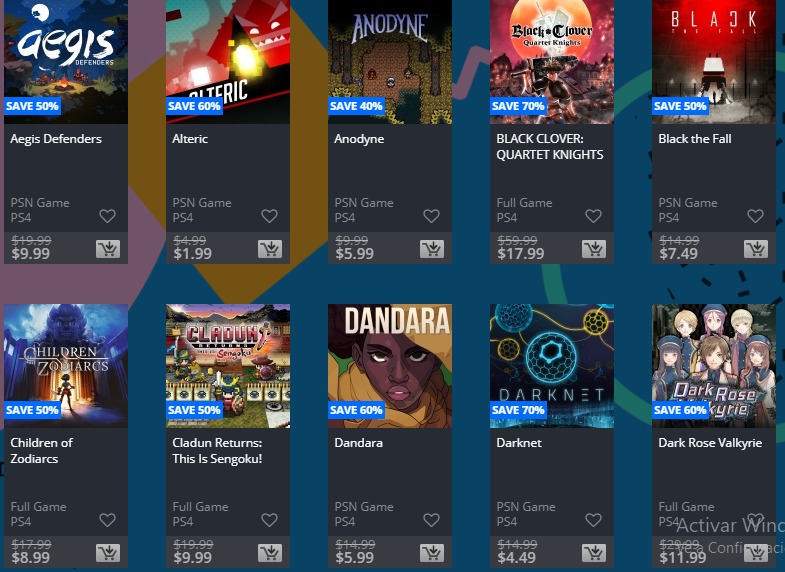The image size is (785, 572).
Task: Open Dark Rose Valkyrie title link
Action: pos(710,442)
